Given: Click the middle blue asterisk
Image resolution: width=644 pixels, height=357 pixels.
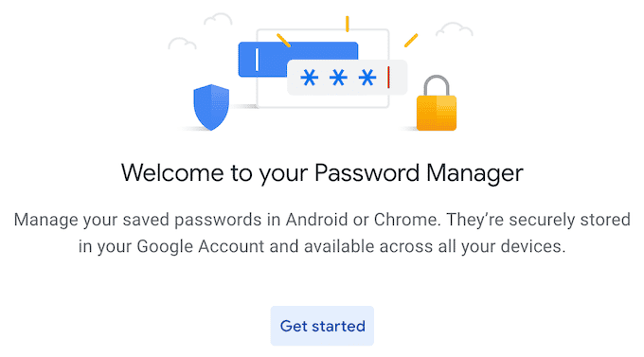Looking at the screenshot, I should click(x=338, y=78).
